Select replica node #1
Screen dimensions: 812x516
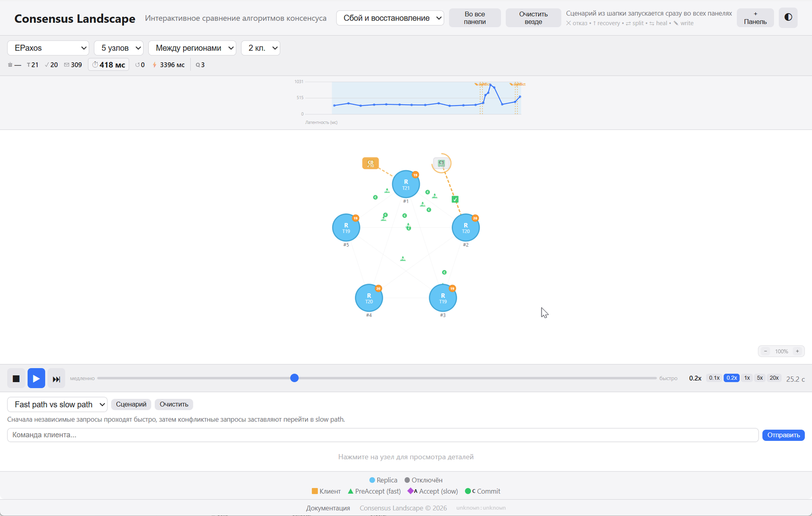pos(406,184)
